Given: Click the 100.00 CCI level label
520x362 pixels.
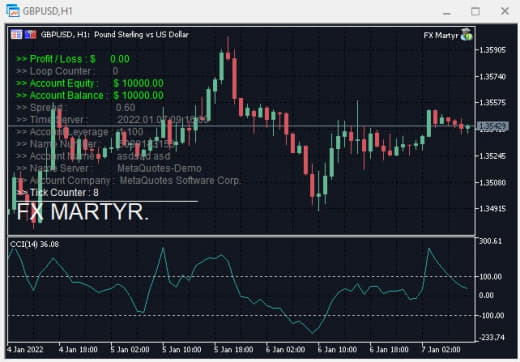Looking at the screenshot, I should (x=490, y=277).
